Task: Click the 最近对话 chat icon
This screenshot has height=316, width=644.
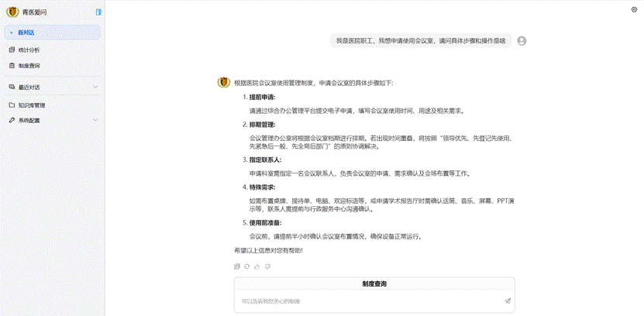Action: coord(12,87)
